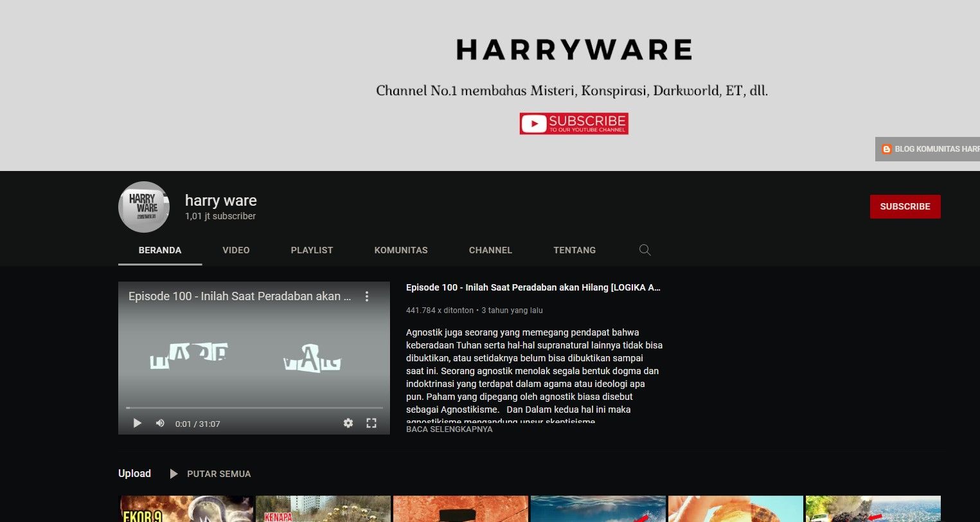This screenshot has height=522, width=980.
Task: Click the YouTube play icon in SUBSCRIBE banner
Action: click(534, 123)
